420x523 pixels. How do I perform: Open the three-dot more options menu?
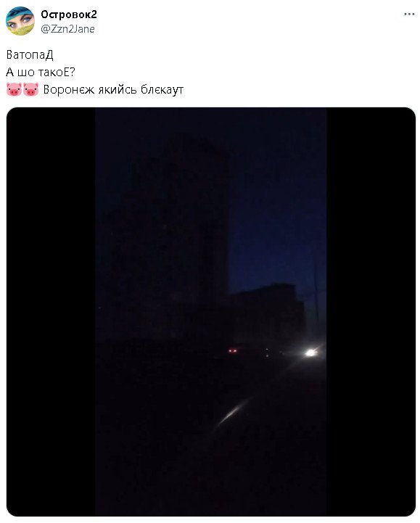click(409, 15)
